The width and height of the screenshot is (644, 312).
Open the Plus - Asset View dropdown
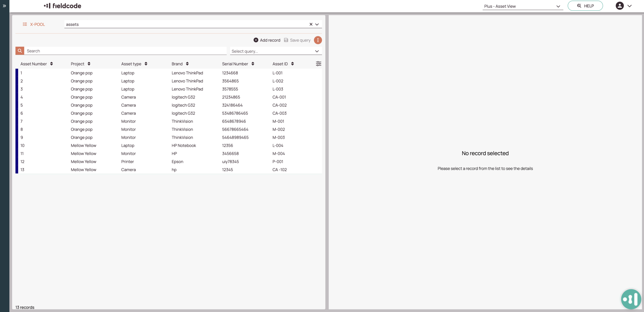pyautogui.click(x=522, y=6)
